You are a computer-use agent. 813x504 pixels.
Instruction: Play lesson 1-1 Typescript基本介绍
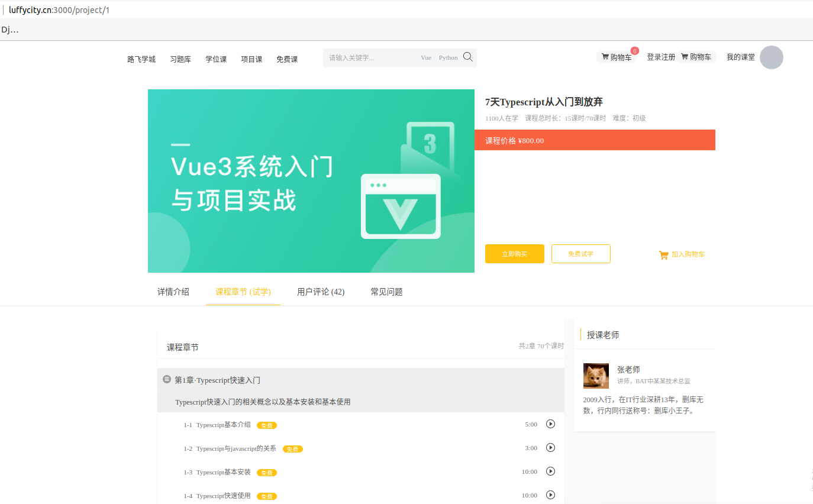point(550,424)
